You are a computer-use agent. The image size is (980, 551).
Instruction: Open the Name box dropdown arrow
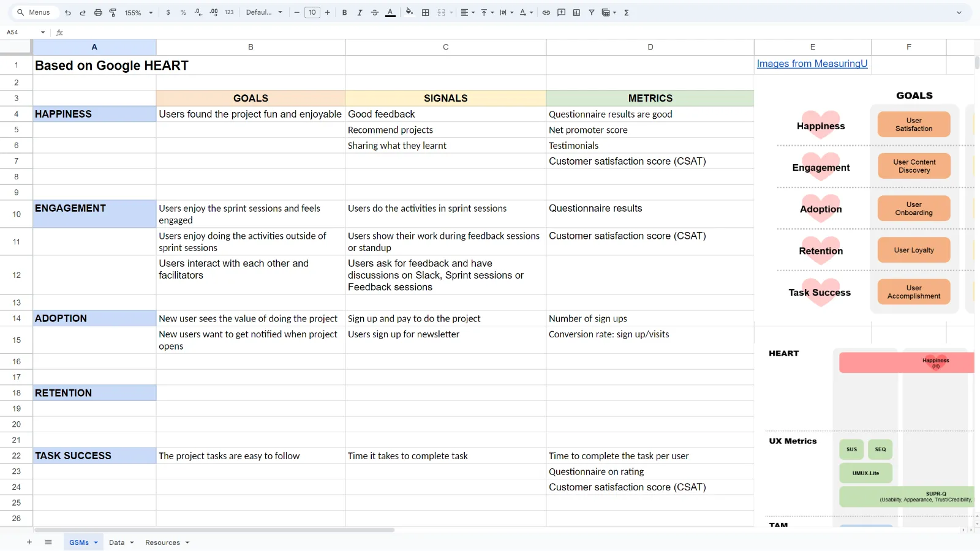click(x=43, y=32)
